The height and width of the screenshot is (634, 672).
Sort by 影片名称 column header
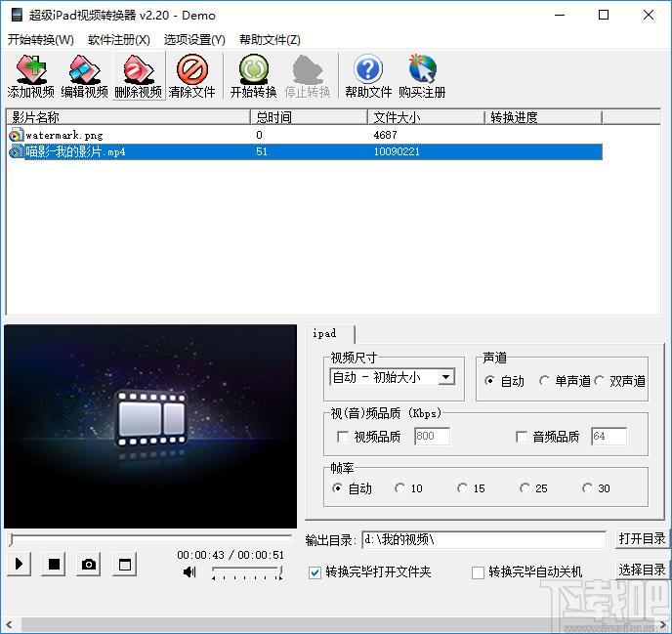(x=128, y=117)
